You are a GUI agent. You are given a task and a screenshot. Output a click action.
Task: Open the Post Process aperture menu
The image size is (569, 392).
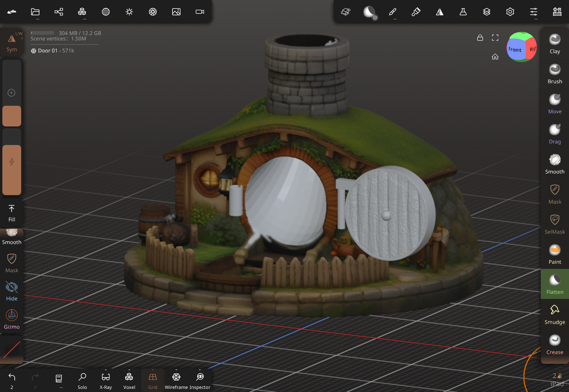pos(153,12)
